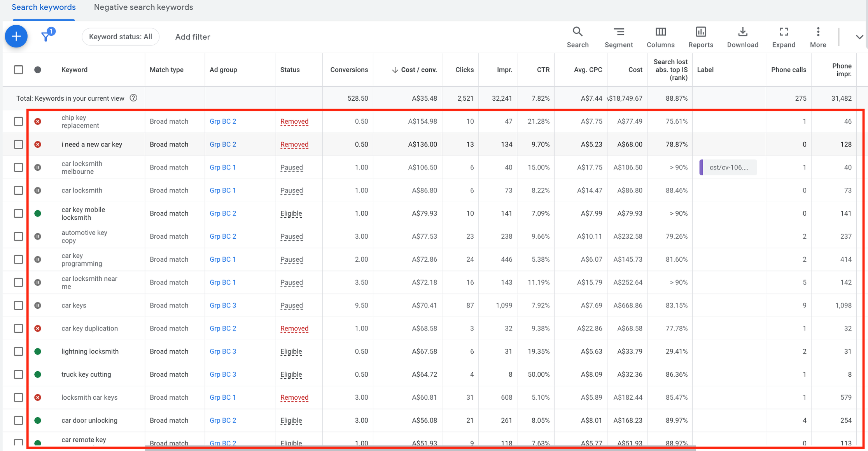Image resolution: width=868 pixels, height=451 pixels.
Task: Open Grp BC 3 link for lightning locksmith
Action: coord(223,351)
